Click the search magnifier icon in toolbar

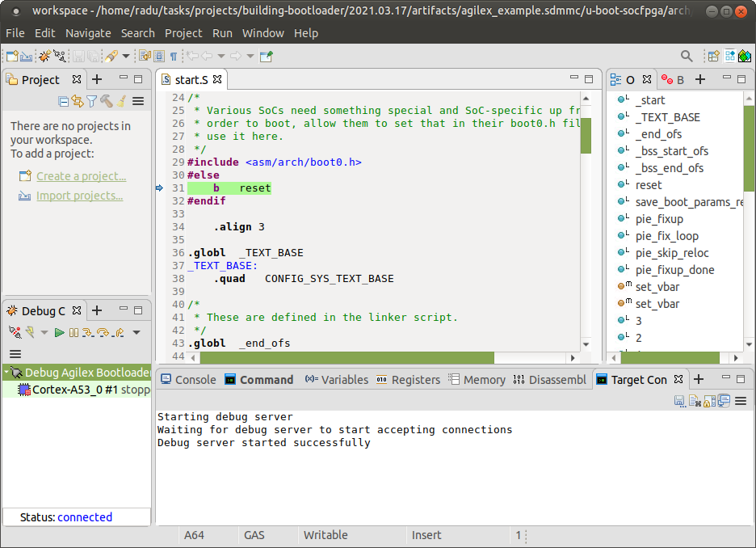coord(687,56)
